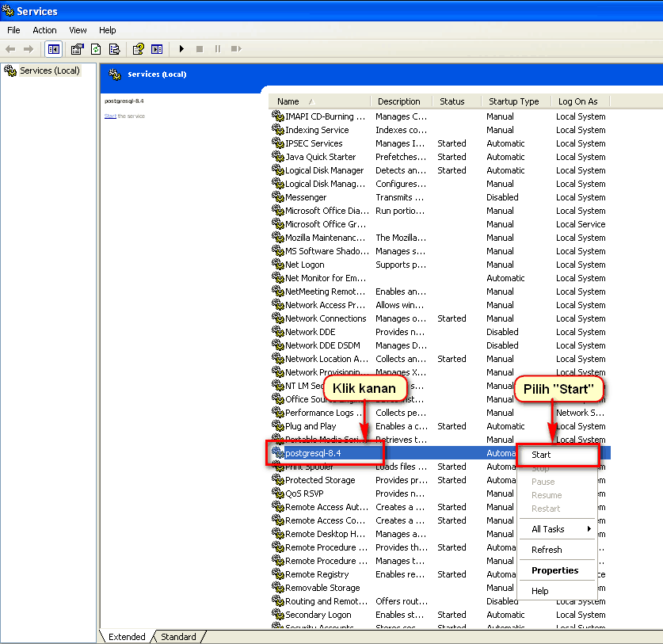The width and height of the screenshot is (663, 644).
Task: Click the gear icon of Remote Registry
Action: point(277,574)
